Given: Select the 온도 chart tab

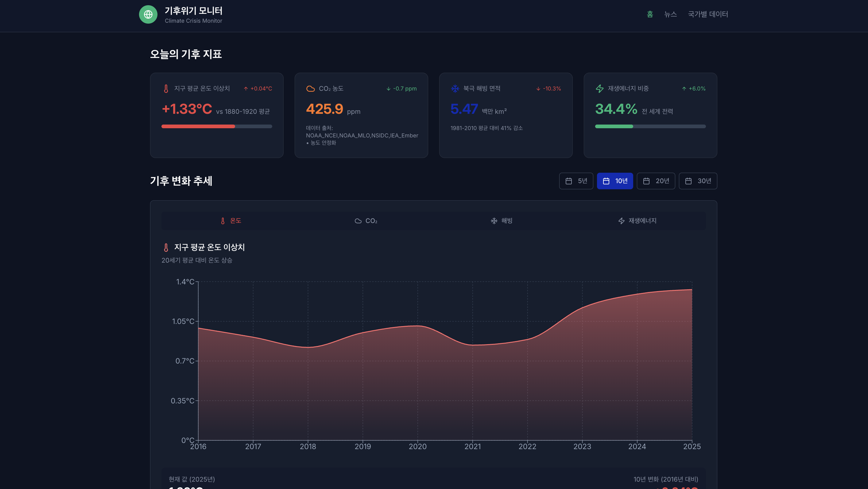Looking at the screenshot, I should click(231, 221).
